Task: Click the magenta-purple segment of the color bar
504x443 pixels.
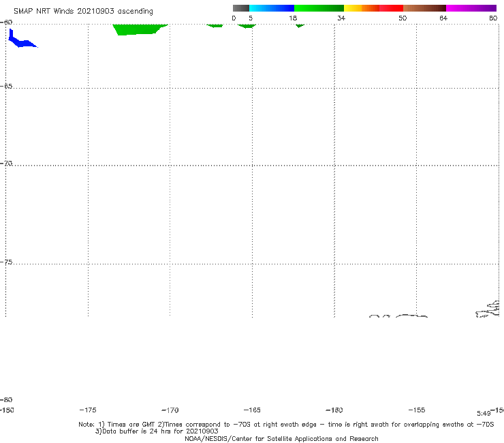Action: pyautogui.click(x=471, y=8)
